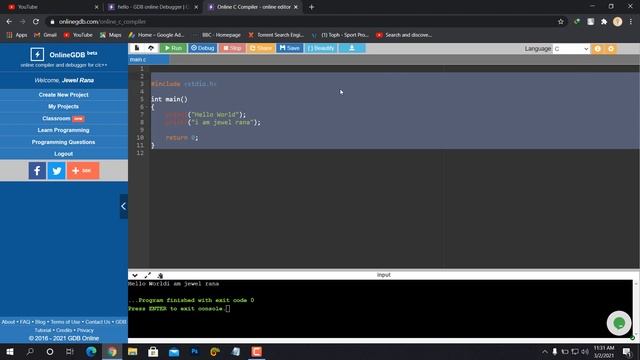
Task: Open the Credits footer link
Action: coord(64,330)
